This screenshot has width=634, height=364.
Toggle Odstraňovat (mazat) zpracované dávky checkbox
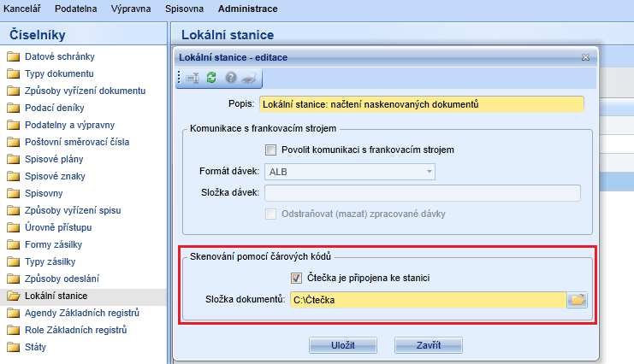tap(270, 214)
